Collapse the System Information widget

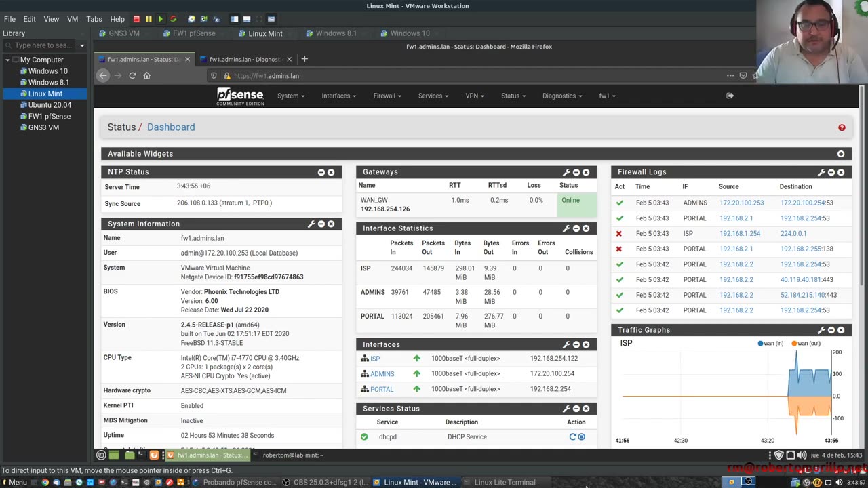click(x=321, y=224)
